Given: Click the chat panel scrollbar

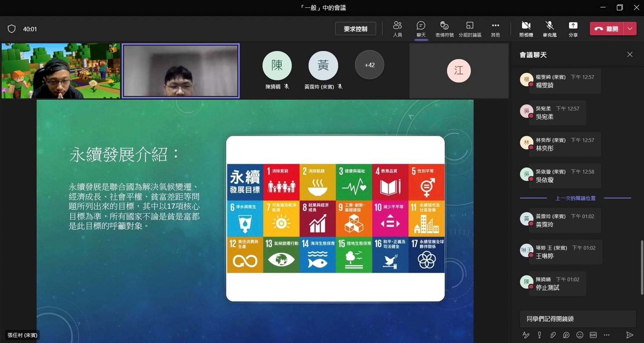Looking at the screenshot, I should pyautogui.click(x=642, y=267).
